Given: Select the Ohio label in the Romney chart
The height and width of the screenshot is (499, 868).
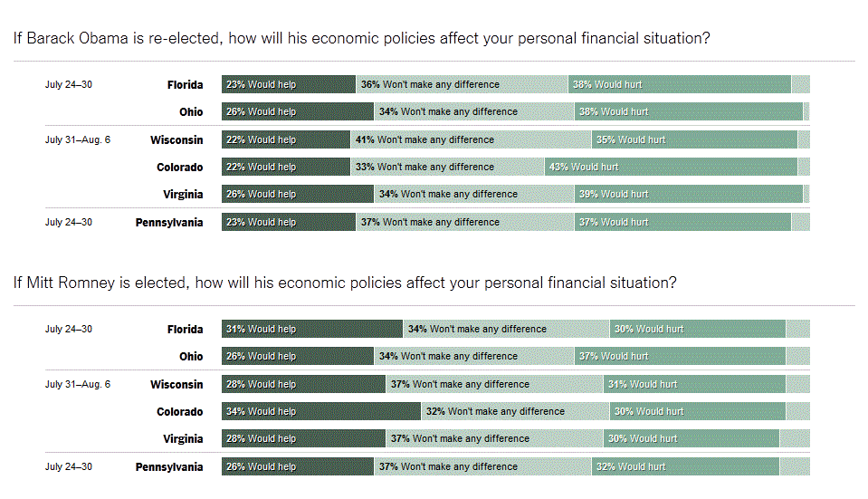Looking at the screenshot, I should [191, 357].
